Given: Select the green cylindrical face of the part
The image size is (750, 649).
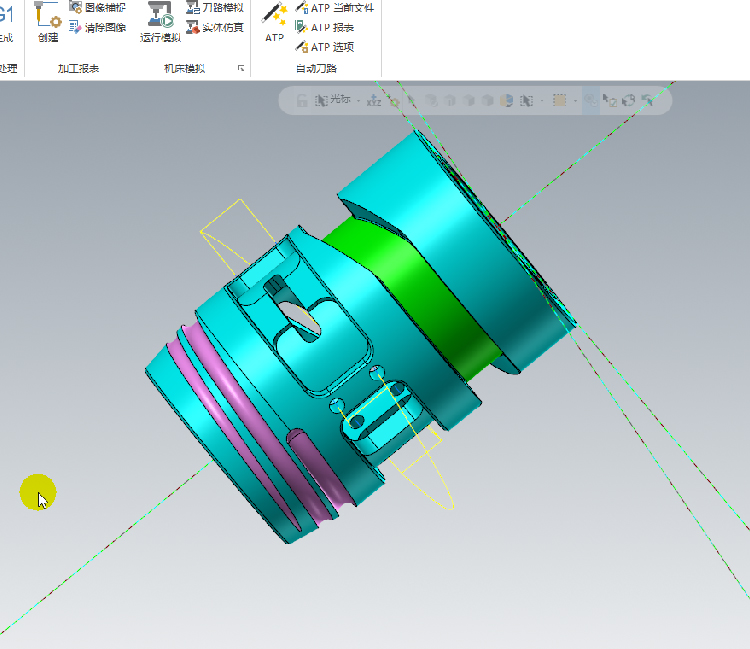Looking at the screenshot, I should 415,294.
